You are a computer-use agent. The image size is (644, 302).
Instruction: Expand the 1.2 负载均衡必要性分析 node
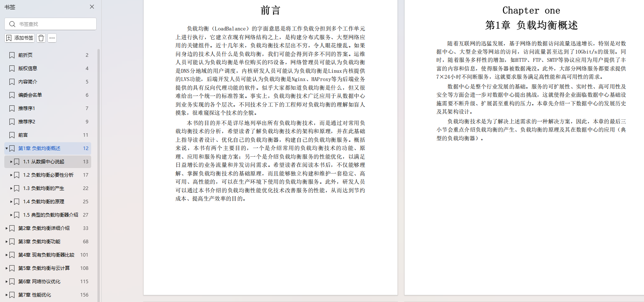coord(11,175)
